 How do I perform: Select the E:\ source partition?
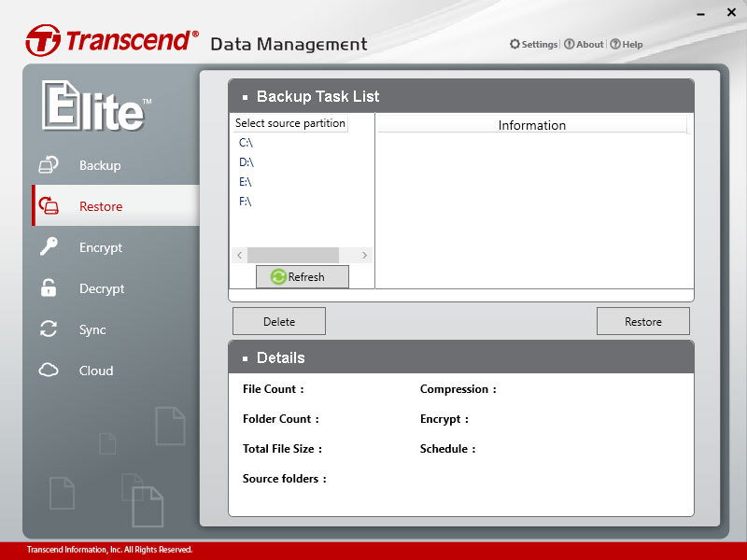246,182
